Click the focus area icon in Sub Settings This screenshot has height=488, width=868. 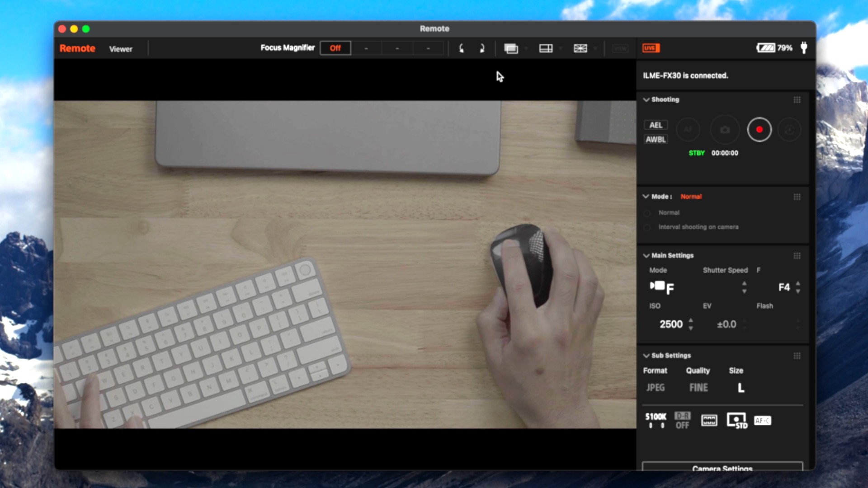(x=709, y=421)
